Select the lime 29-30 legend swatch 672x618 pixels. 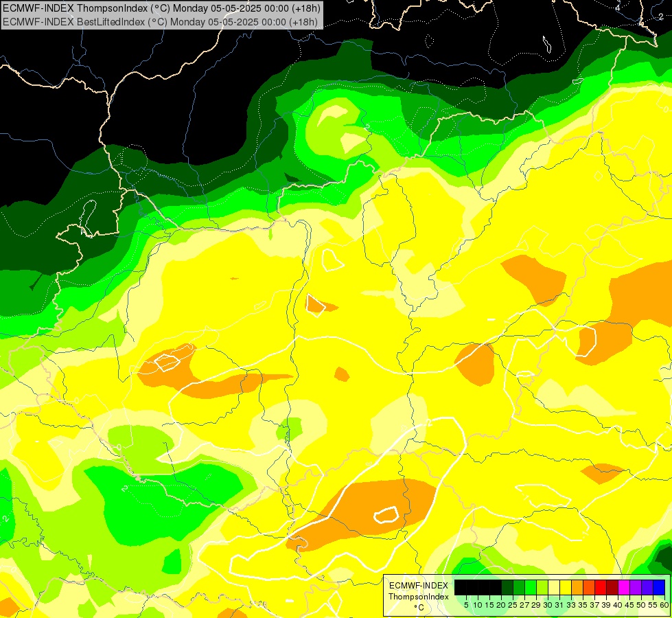coord(542,587)
